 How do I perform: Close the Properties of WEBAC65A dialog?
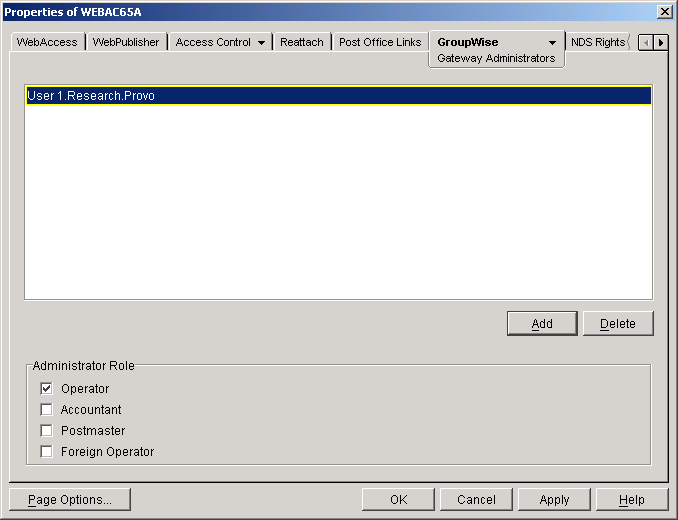pos(664,12)
